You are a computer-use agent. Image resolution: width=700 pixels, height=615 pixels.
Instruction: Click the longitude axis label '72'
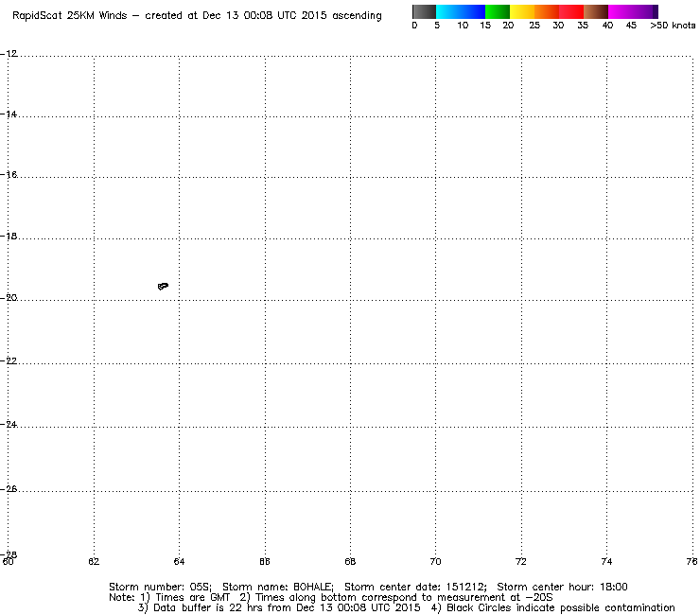coord(521,561)
